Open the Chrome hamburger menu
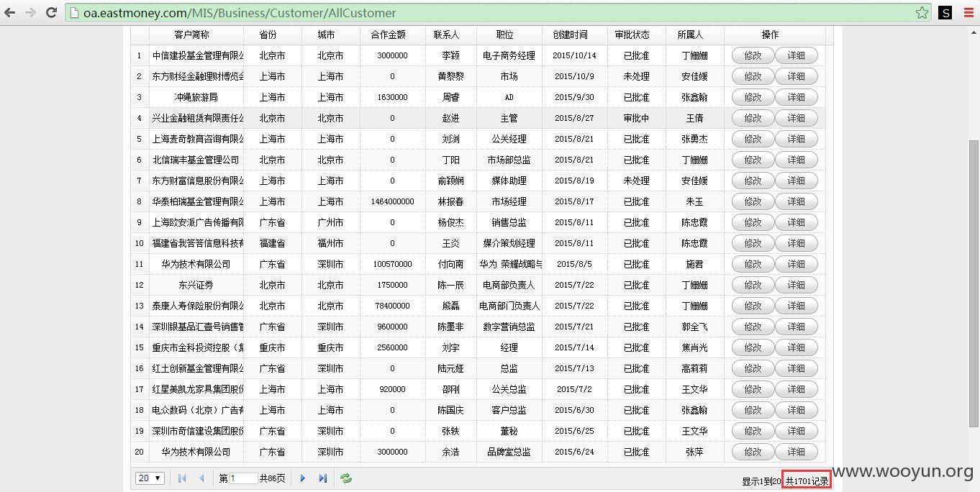The width and height of the screenshot is (980, 492). [968, 12]
